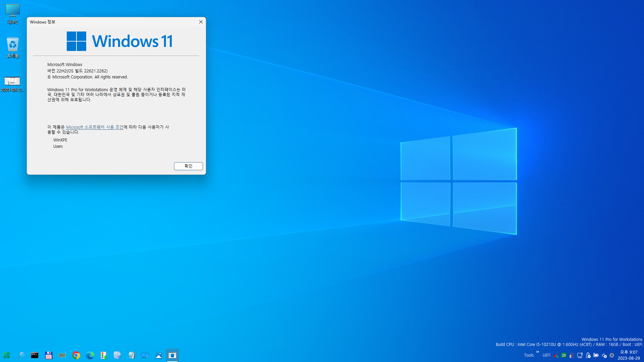Viewport: 644px width, 362px height.
Task: Open the network computer tray icon
Action: pos(580,356)
